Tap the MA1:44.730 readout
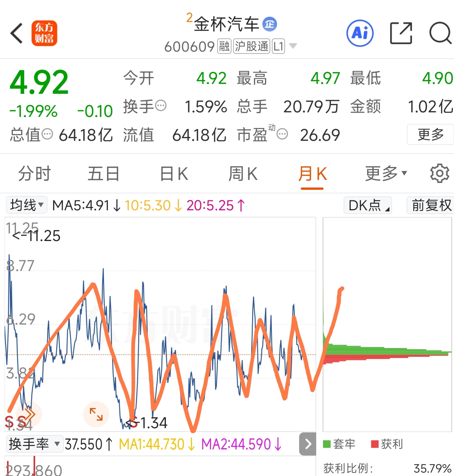Image resolution: width=454 pixels, height=476 pixels. 157,444
